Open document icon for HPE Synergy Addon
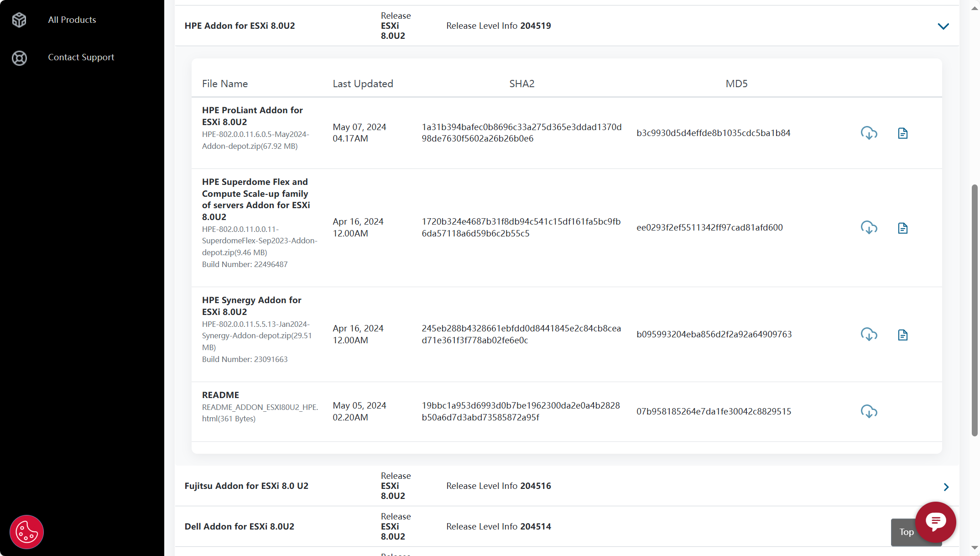Image resolution: width=980 pixels, height=556 pixels. tap(902, 335)
